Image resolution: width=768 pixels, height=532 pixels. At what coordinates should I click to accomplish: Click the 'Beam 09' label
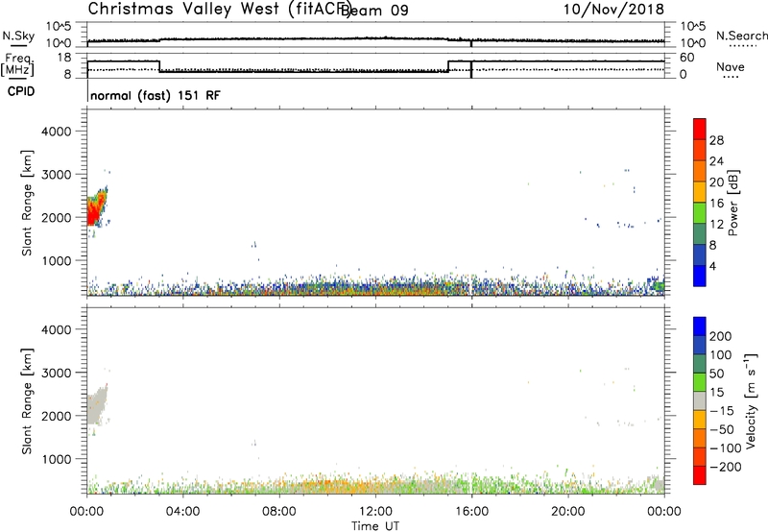[x=374, y=10]
